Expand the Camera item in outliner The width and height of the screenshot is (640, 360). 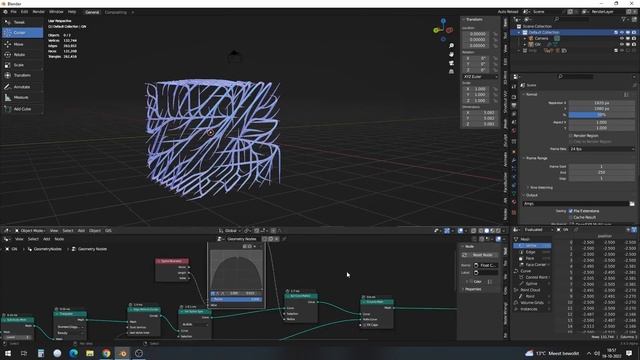point(525,38)
